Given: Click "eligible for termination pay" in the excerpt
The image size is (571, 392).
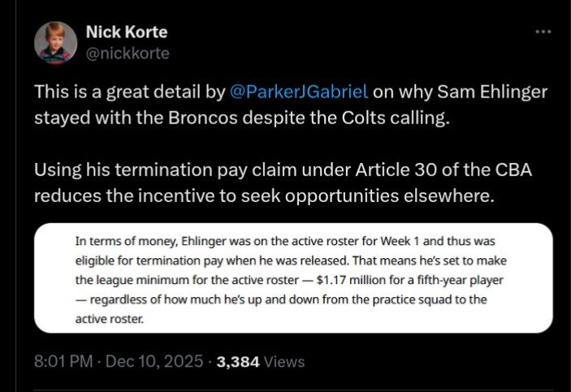Looking at the screenshot, I should 155,261.
